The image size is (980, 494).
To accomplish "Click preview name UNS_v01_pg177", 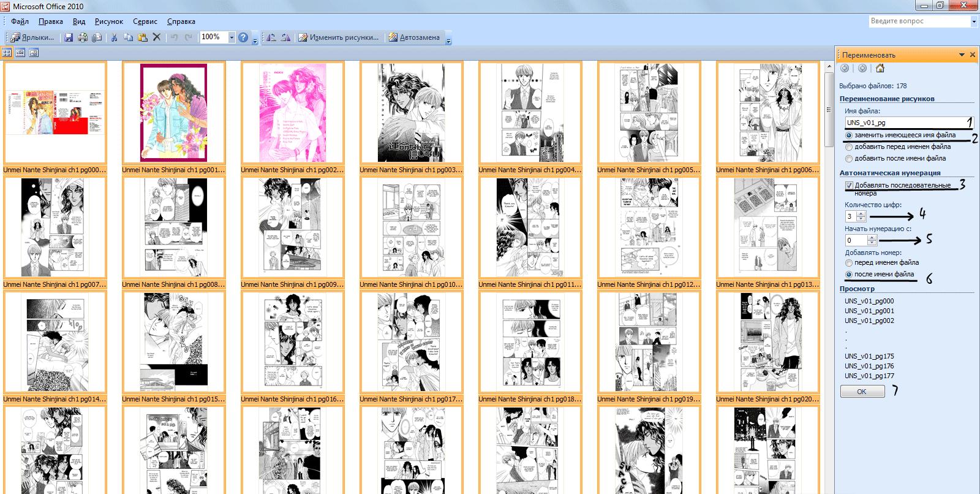I will pos(869,376).
